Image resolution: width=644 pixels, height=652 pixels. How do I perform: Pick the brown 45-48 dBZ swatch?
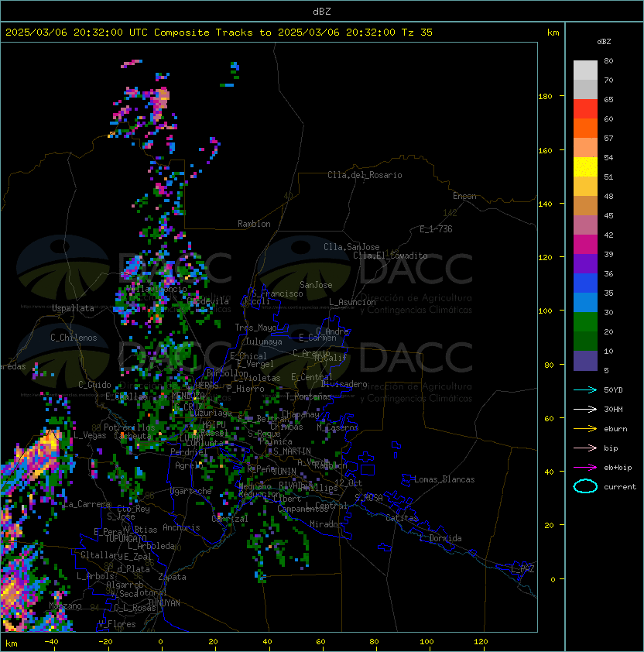(x=585, y=206)
